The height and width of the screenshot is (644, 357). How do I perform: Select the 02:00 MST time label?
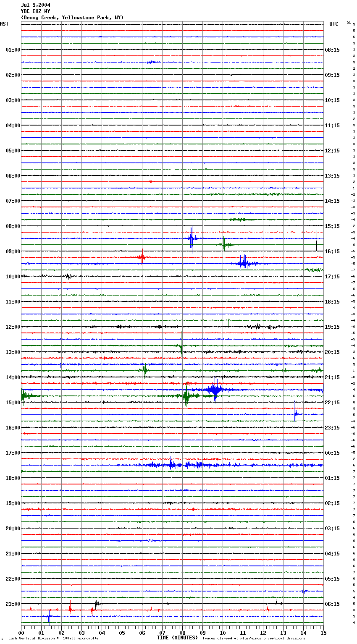tap(13, 75)
